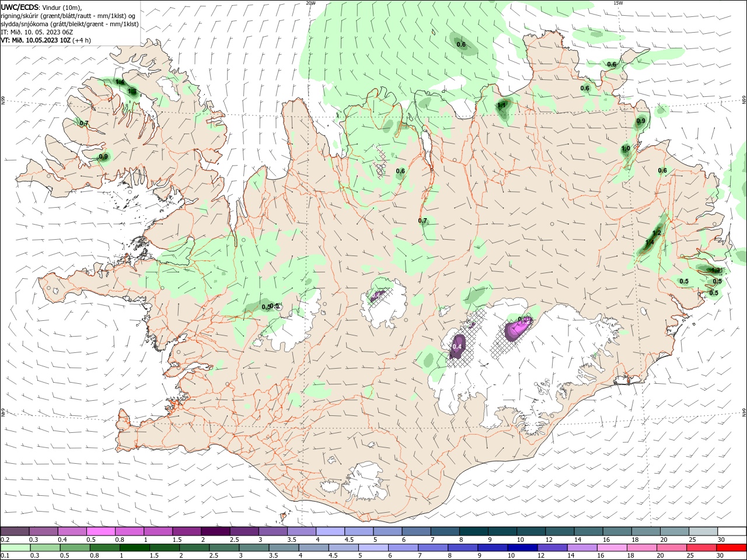This screenshot has height=560, width=747.
Task: Click the 1.0 rainfall value in the northeast
Action: (x=626, y=149)
